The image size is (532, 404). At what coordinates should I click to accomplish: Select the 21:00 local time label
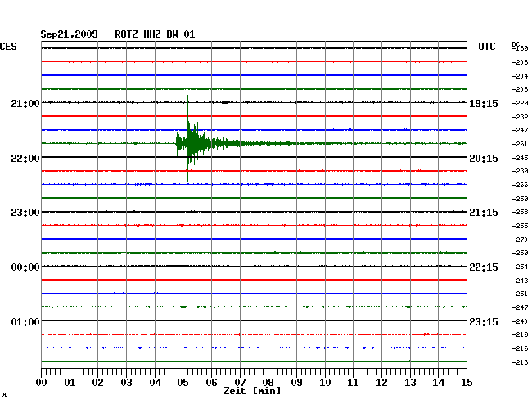pyautogui.click(x=25, y=103)
